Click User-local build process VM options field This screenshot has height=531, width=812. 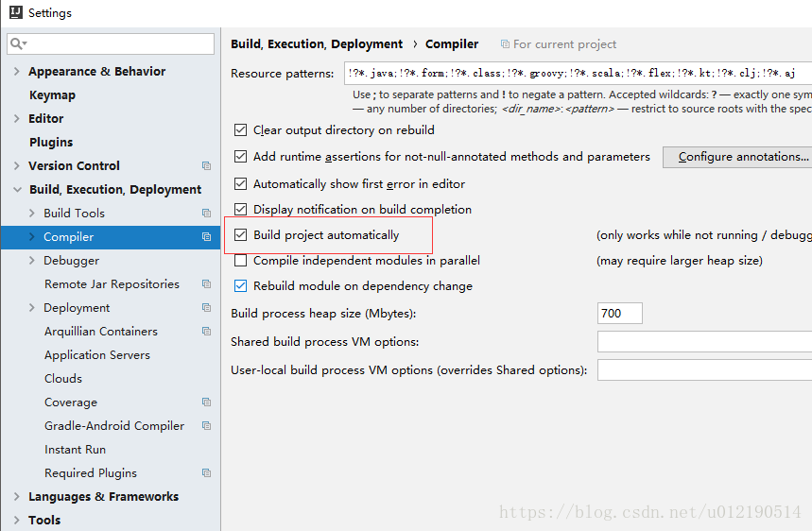(705, 370)
